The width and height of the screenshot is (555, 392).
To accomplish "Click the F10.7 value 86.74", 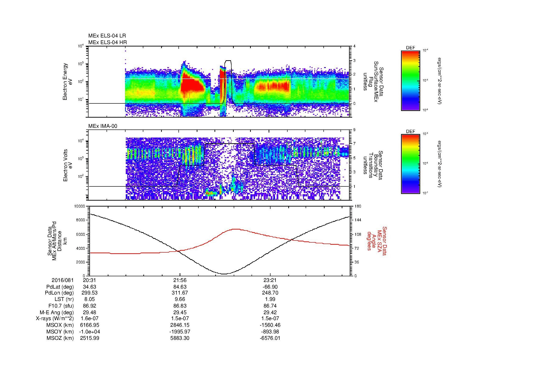I will point(270,306).
